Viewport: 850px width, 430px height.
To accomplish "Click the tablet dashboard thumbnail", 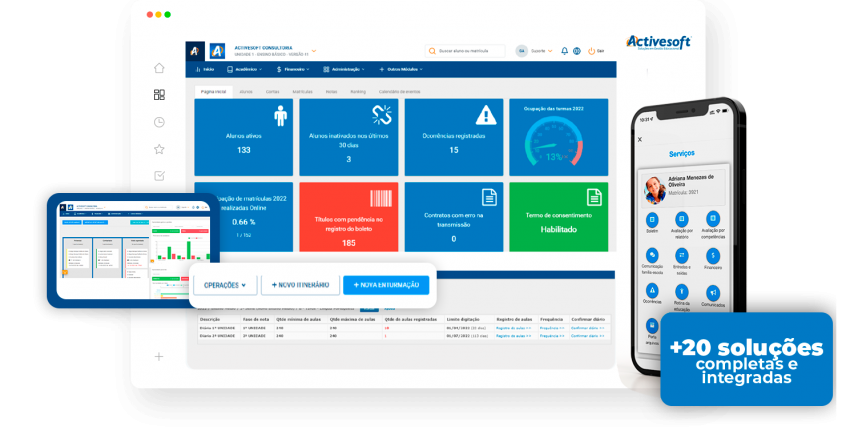I will (133, 250).
